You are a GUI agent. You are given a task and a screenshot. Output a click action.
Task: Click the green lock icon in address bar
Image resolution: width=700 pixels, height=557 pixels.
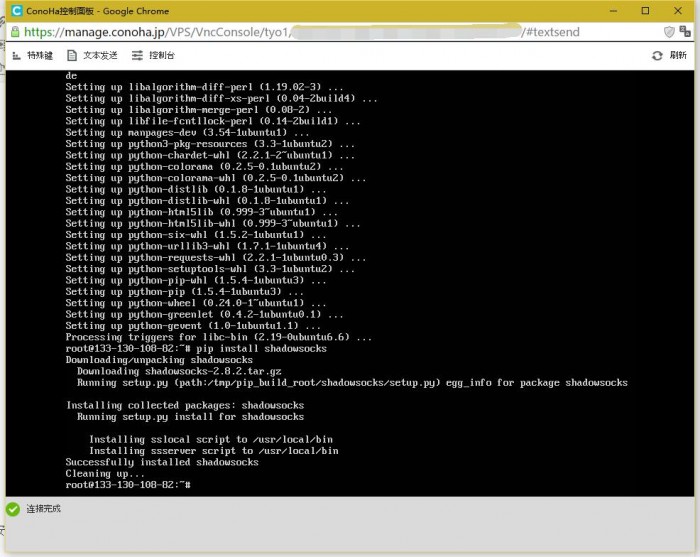point(16,32)
